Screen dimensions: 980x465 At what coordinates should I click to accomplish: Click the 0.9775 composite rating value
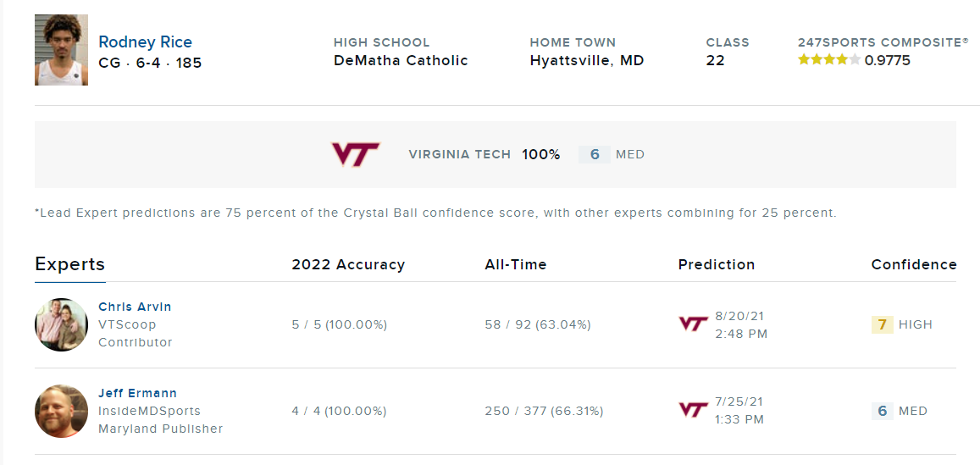pyautogui.click(x=887, y=60)
